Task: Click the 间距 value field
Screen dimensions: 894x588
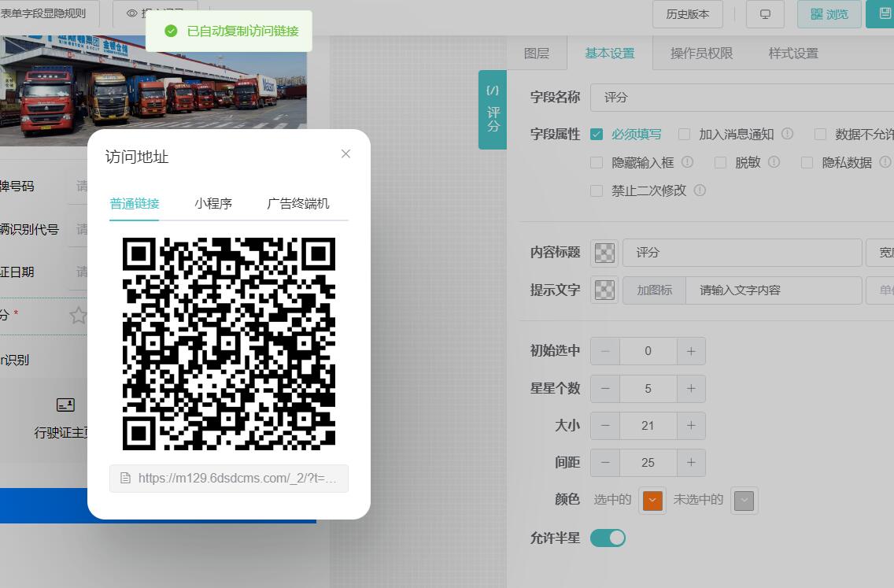Action: coord(648,463)
